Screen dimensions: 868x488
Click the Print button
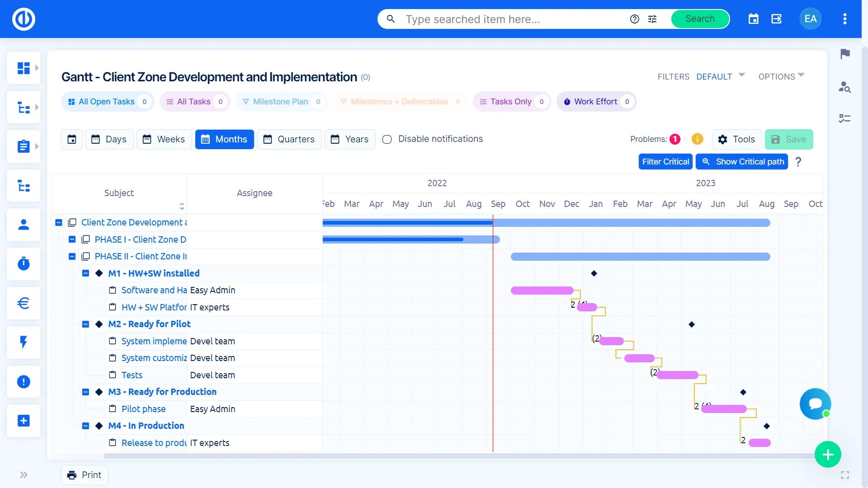tap(85, 475)
